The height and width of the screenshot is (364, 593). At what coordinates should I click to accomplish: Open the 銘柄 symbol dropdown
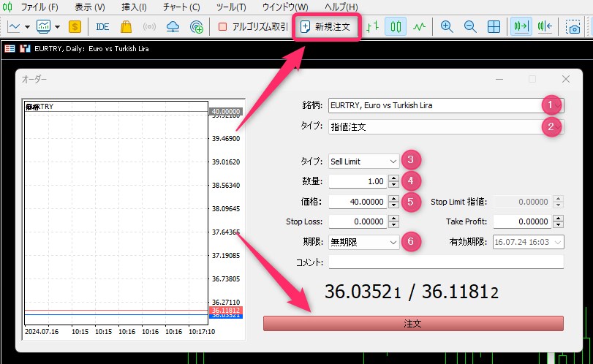(439, 105)
